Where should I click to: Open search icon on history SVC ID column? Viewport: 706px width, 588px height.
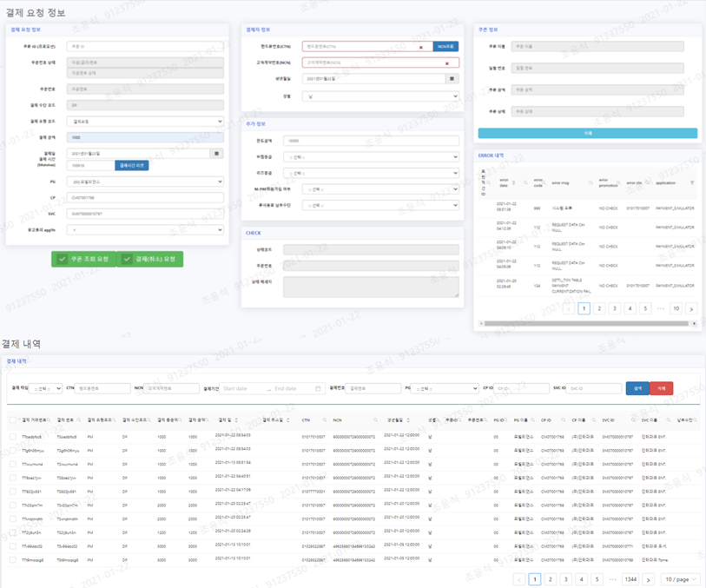632,420
